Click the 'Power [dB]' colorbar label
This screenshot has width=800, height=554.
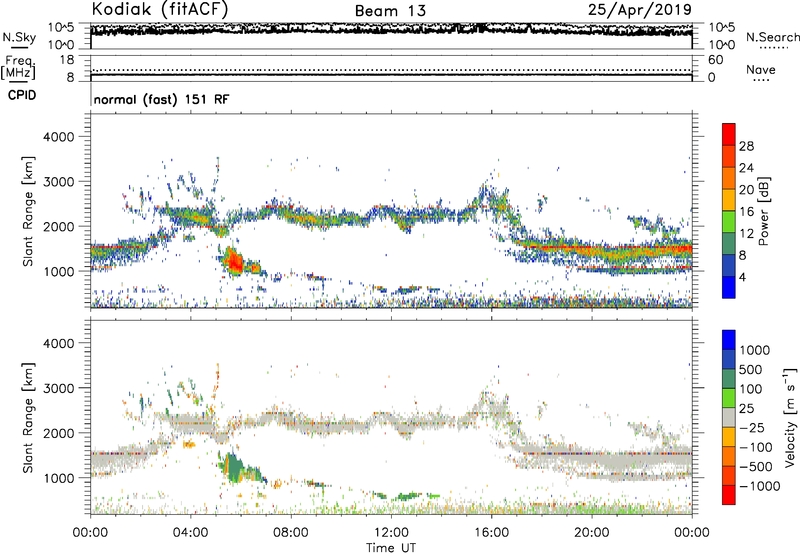(x=763, y=211)
